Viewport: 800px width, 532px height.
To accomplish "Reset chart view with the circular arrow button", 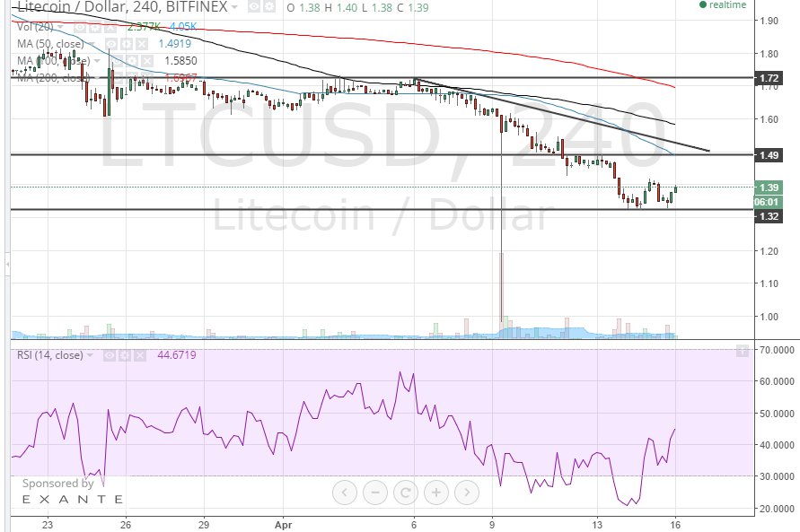I will click(406, 493).
